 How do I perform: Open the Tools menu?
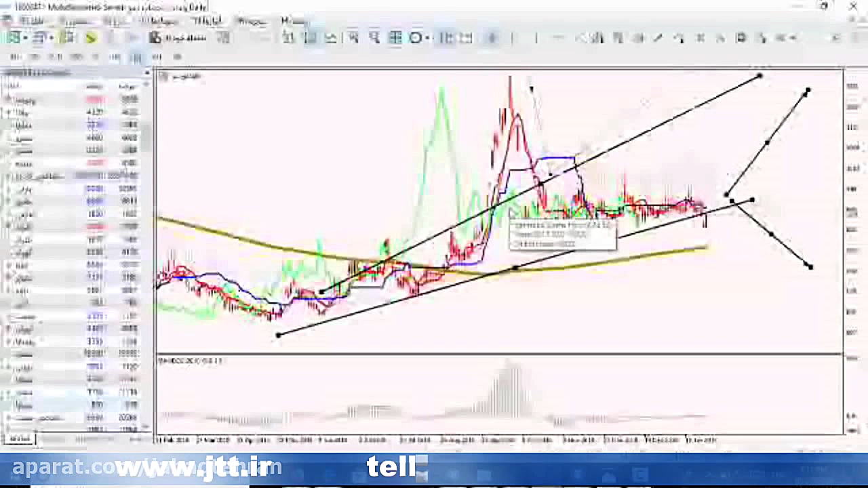pos(207,21)
